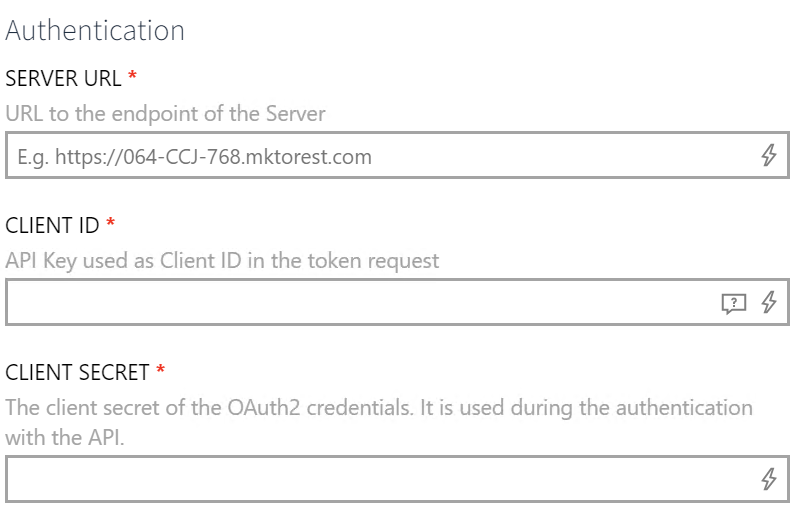The height and width of the screenshot is (518, 798).
Task: Click the 'with the API.' description line
Action: click(x=65, y=437)
